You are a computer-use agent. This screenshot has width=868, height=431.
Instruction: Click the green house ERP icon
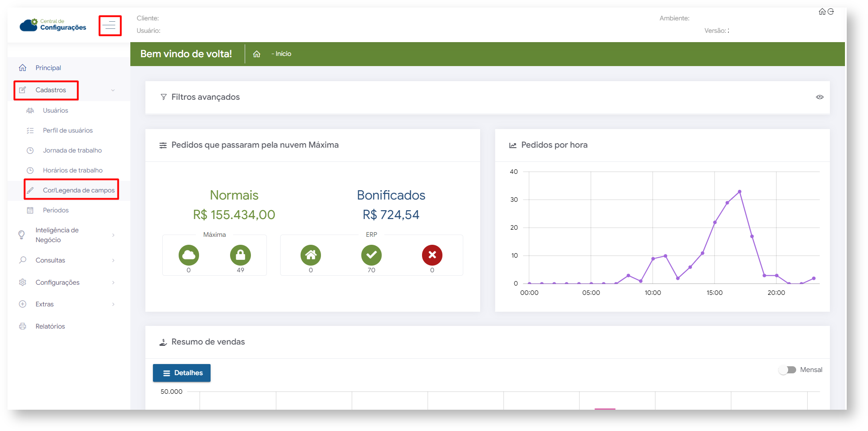pos(311,255)
